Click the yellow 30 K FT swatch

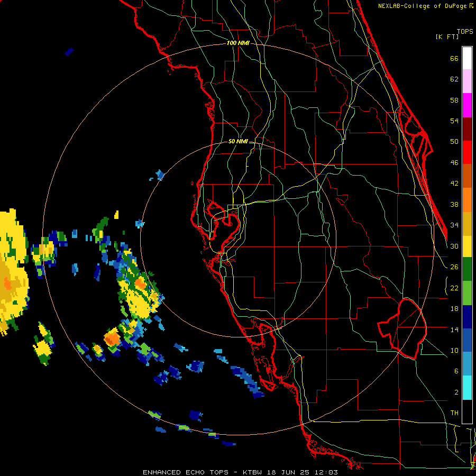[467, 246]
